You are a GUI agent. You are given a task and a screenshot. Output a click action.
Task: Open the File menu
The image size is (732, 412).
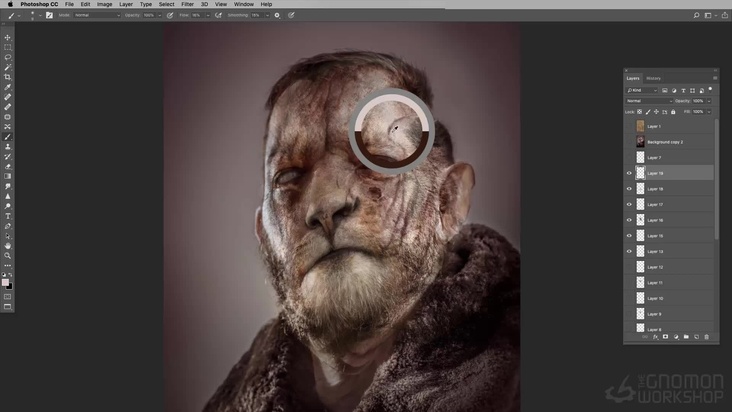69,4
